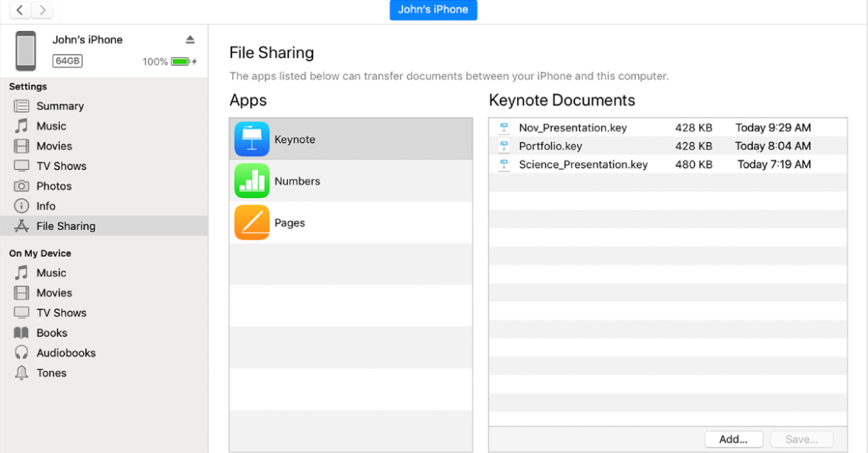Viewport: 868px width, 453px height.
Task: Click the iPhone device icon
Action: (26, 50)
